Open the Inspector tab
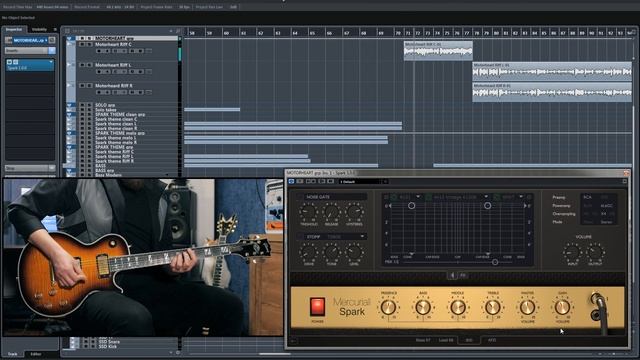640x360 pixels. [x=14, y=29]
